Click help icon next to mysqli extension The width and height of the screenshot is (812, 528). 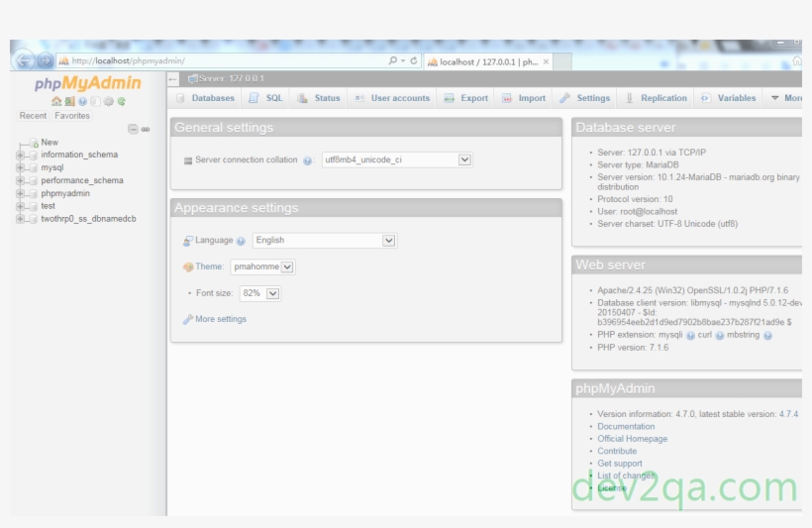tap(690, 336)
